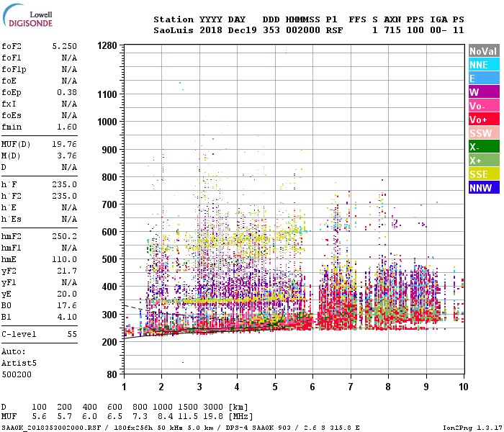Click the MUF 19.8 value in table
Image resolution: width=504 pixels, height=432 pixels.
coord(213,417)
